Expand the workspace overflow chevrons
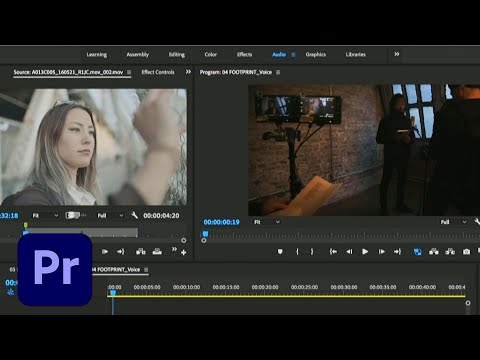 397,54
